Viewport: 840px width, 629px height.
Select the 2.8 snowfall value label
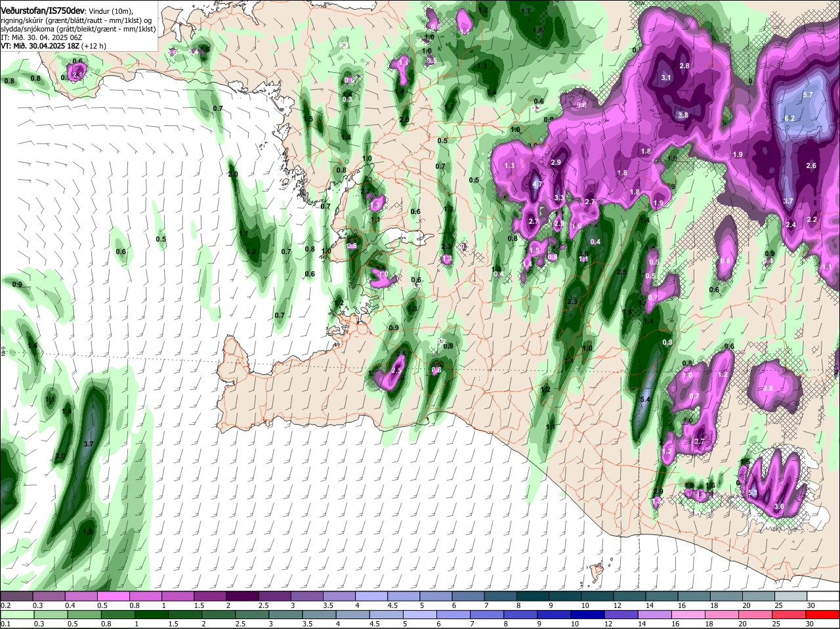point(684,66)
